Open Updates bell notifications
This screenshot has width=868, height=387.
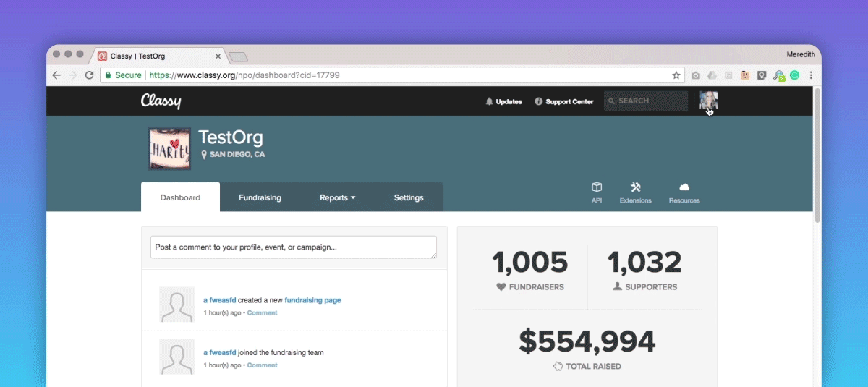coord(504,101)
